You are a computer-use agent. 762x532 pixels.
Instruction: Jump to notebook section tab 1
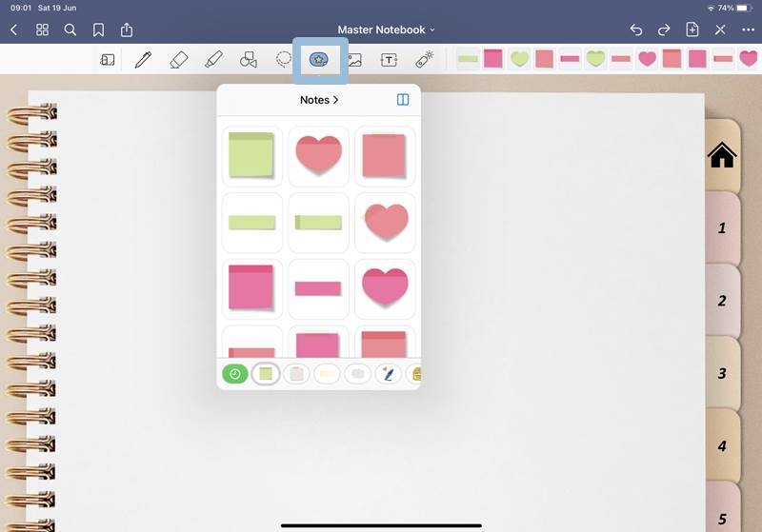[722, 227]
